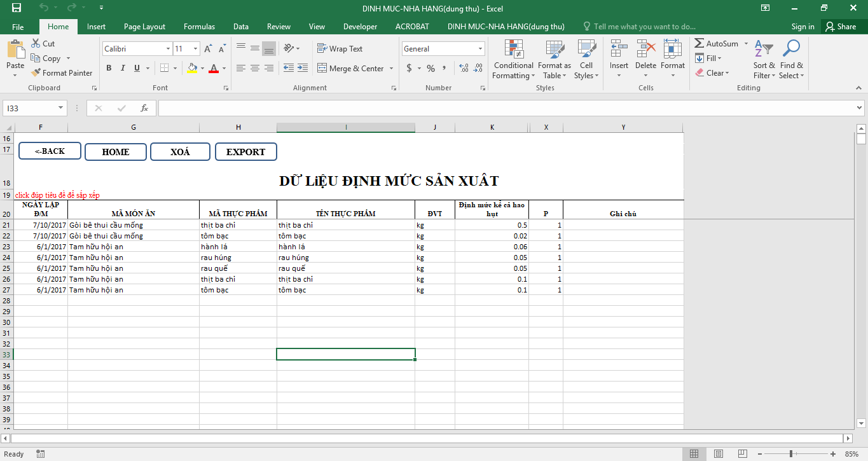Viewport: 868px width, 461px height.
Task: Click the Format Painter icon
Action: (37, 73)
